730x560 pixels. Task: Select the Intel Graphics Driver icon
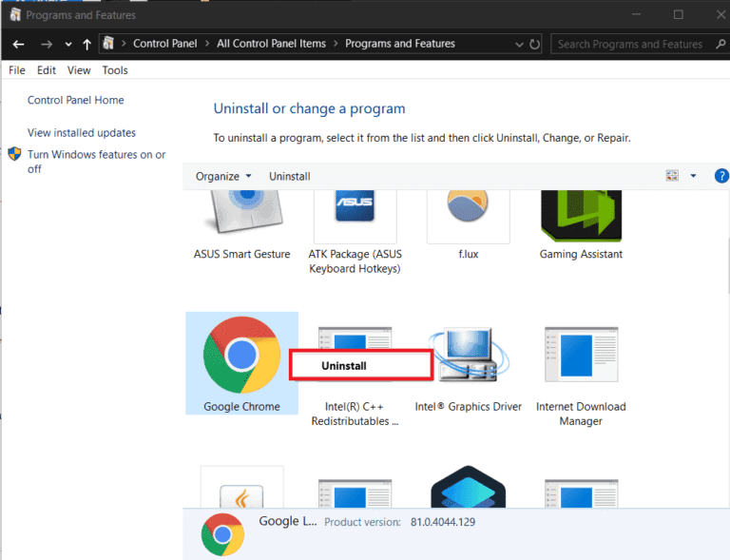469,355
